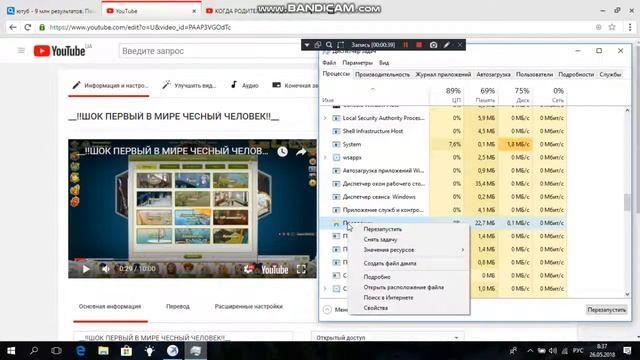Screen dimensions: 640x360
Task: Choose Поиск в Интернете option
Action: click(409, 298)
